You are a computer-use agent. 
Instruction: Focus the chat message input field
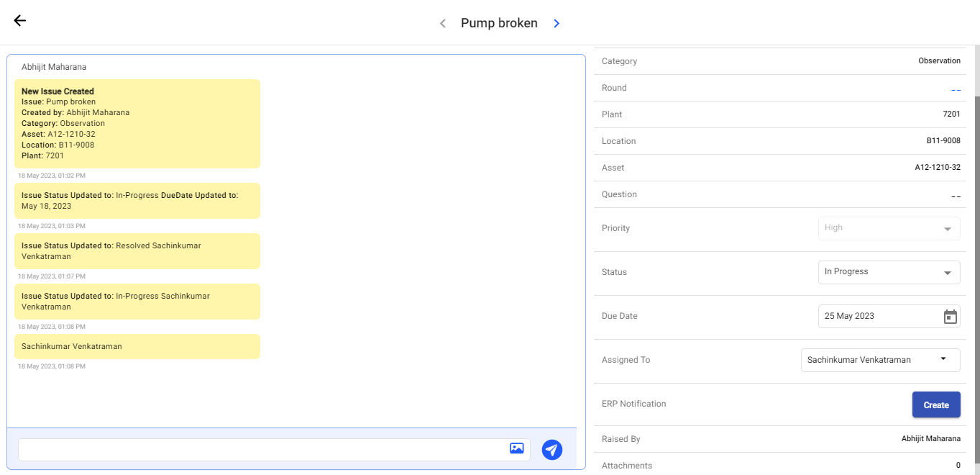pyautogui.click(x=262, y=449)
